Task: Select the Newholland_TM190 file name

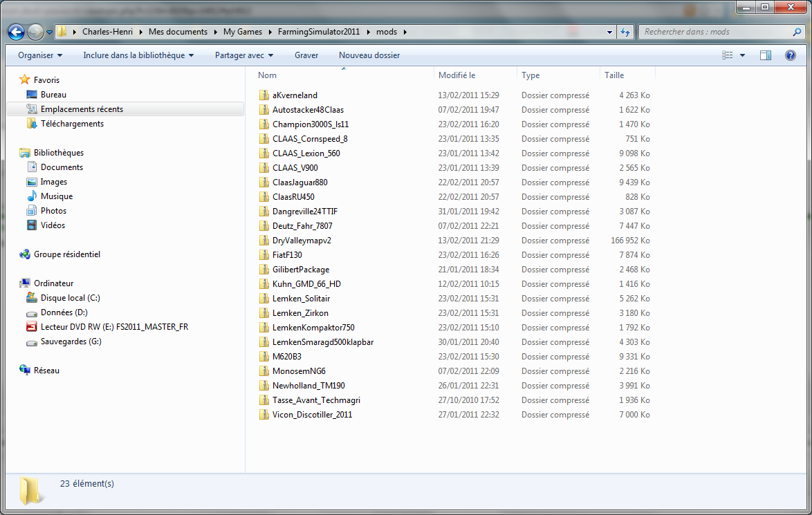Action: pos(308,386)
